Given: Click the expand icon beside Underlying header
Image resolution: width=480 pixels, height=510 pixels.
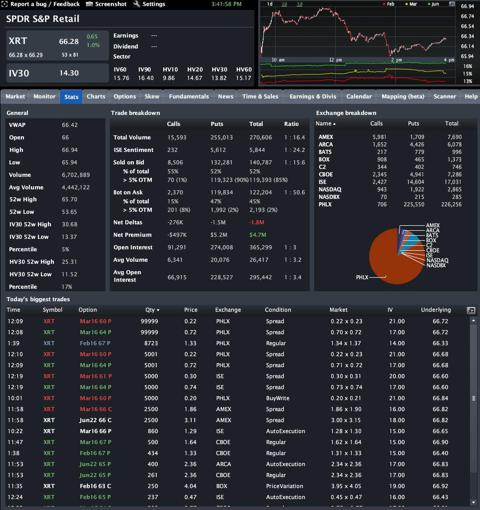Looking at the screenshot, I should (471, 311).
